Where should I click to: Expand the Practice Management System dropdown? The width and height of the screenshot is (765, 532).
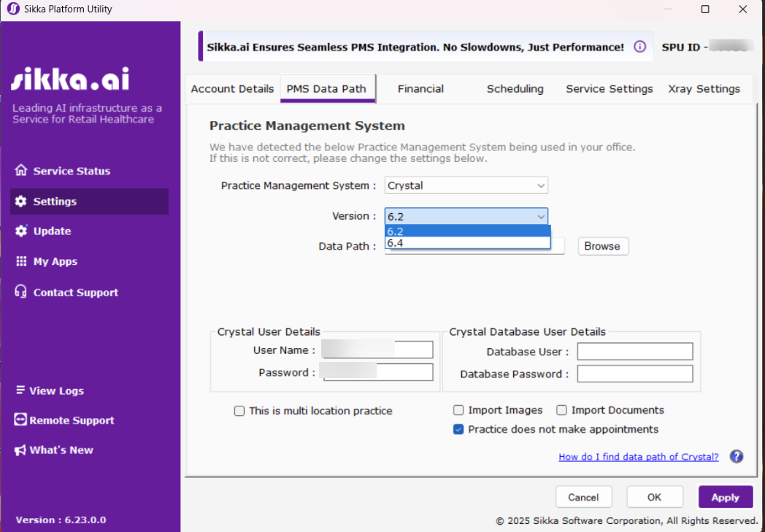click(540, 185)
